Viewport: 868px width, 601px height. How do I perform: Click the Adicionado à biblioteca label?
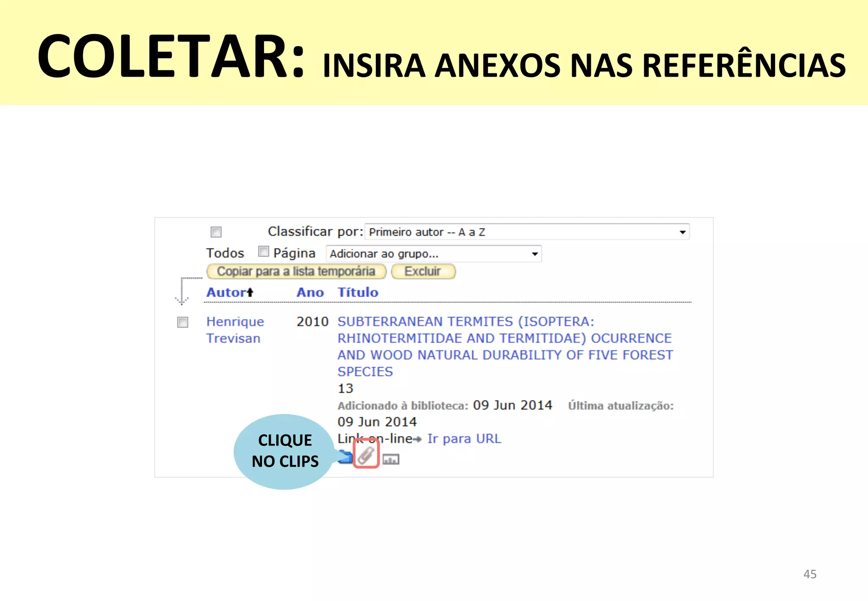(x=403, y=406)
